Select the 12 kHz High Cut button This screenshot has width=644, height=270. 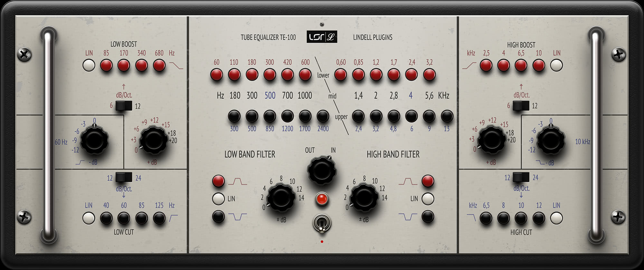pyautogui.click(x=539, y=218)
